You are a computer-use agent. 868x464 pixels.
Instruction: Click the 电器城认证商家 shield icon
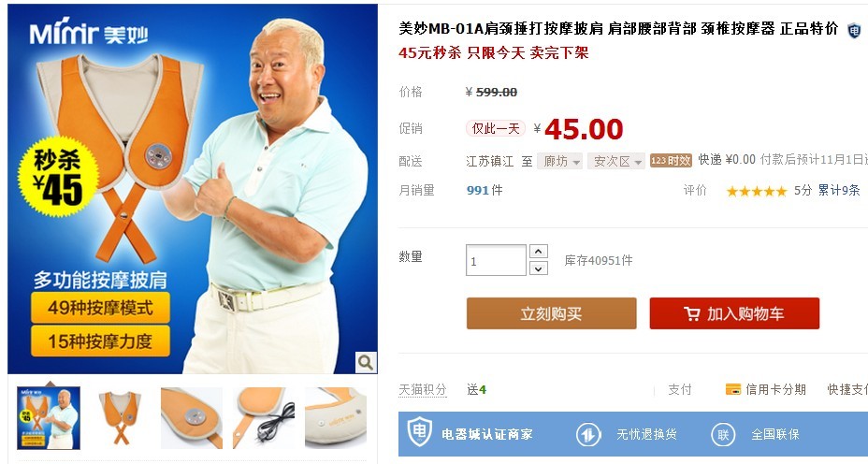420,432
